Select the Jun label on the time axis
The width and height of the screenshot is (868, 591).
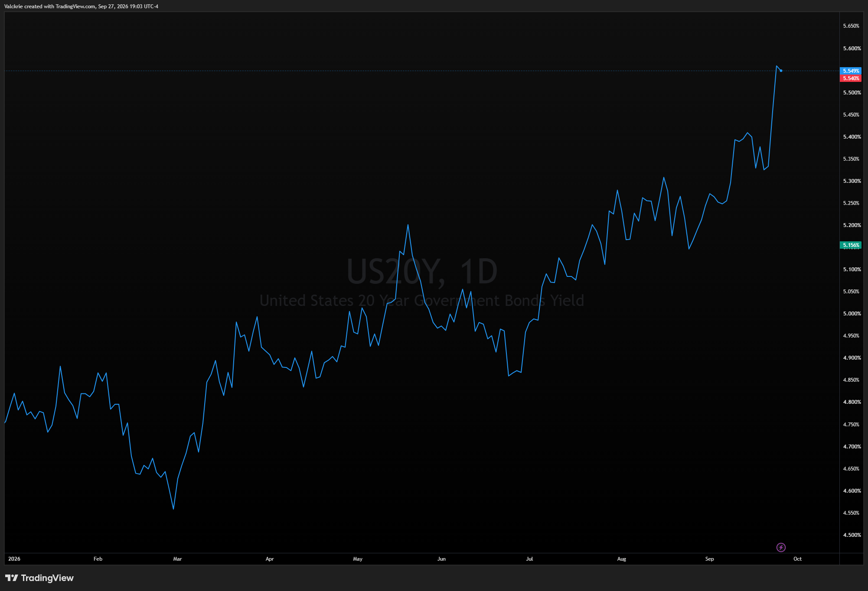click(x=441, y=559)
